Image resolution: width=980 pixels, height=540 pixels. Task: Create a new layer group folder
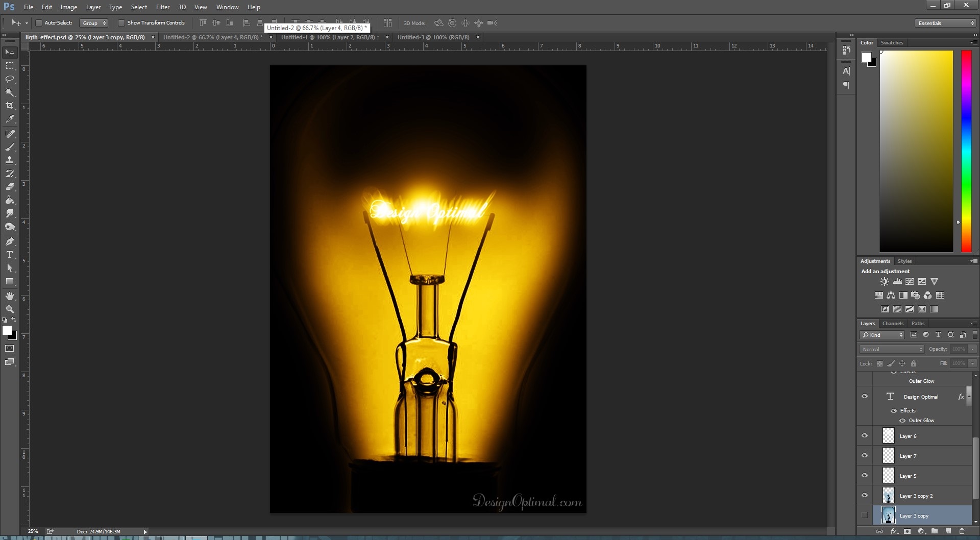coord(934,531)
